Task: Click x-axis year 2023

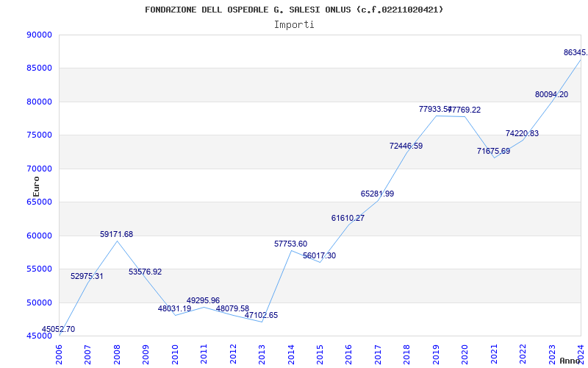Action: click(x=552, y=355)
